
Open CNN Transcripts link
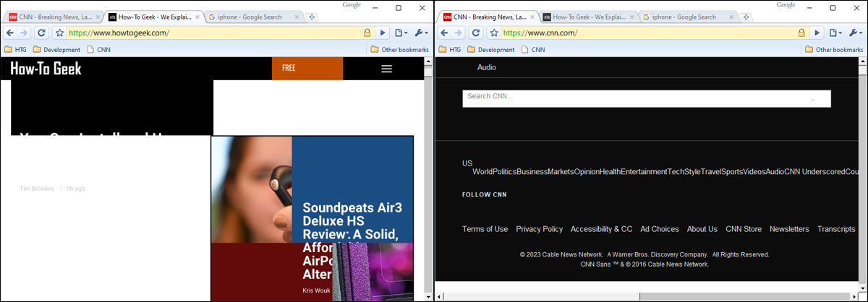coord(836,229)
